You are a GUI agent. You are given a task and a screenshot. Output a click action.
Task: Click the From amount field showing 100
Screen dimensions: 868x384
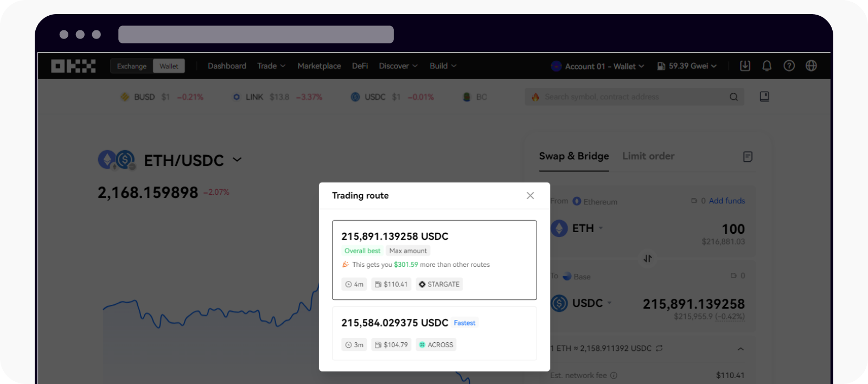(733, 229)
